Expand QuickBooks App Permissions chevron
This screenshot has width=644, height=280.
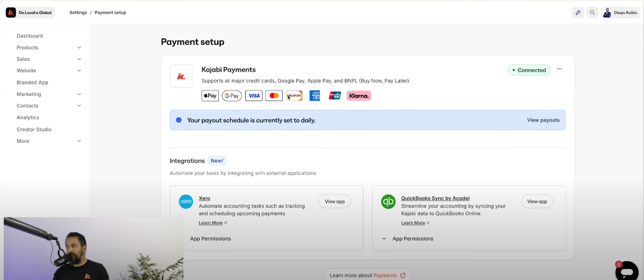[x=384, y=239]
